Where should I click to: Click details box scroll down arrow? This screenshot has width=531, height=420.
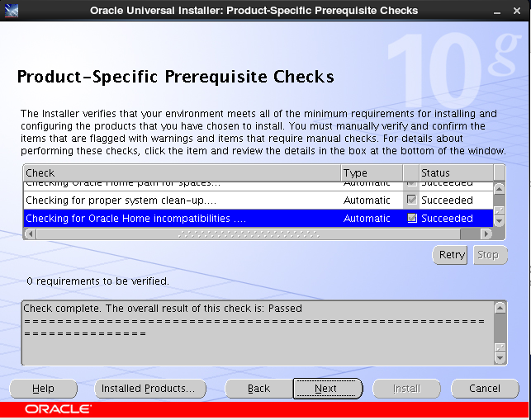[x=500, y=358]
